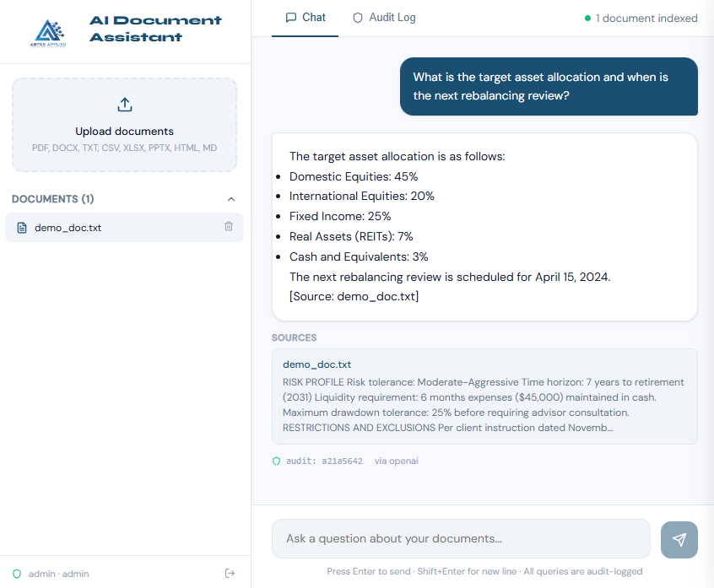The width and height of the screenshot is (714, 588).
Task: Select demo_doc.txt in documents list
Action: pyautogui.click(x=124, y=227)
